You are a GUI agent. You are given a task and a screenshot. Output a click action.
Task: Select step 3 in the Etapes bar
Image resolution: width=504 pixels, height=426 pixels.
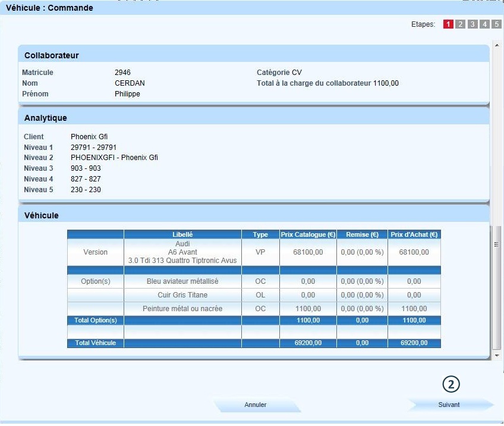click(x=472, y=24)
